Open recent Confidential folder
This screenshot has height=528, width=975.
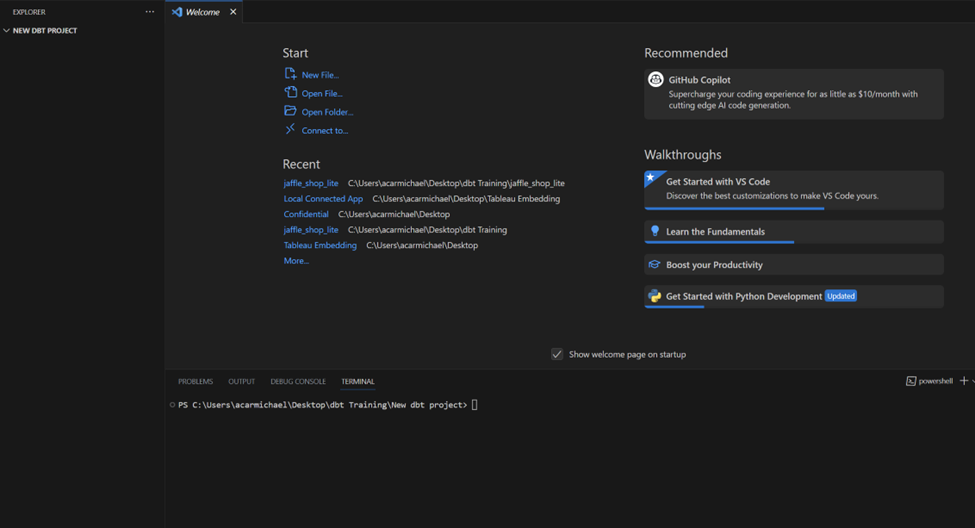coord(306,214)
